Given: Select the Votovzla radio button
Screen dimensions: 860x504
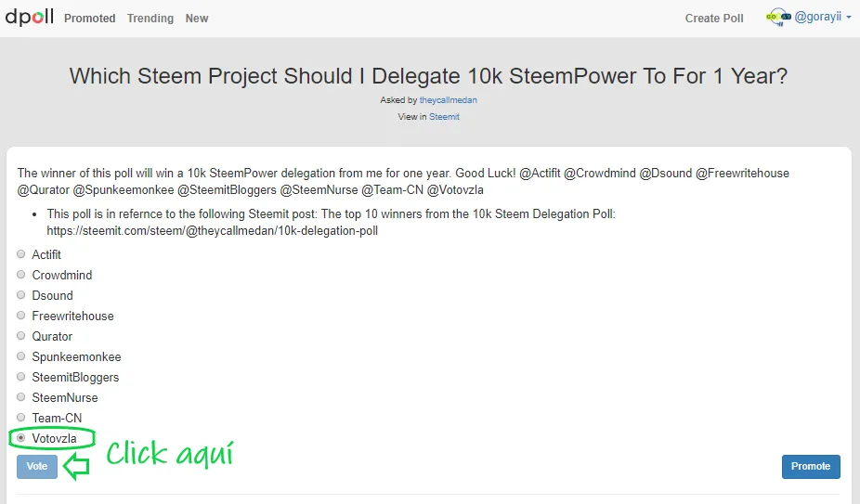Looking at the screenshot, I should tap(20, 438).
